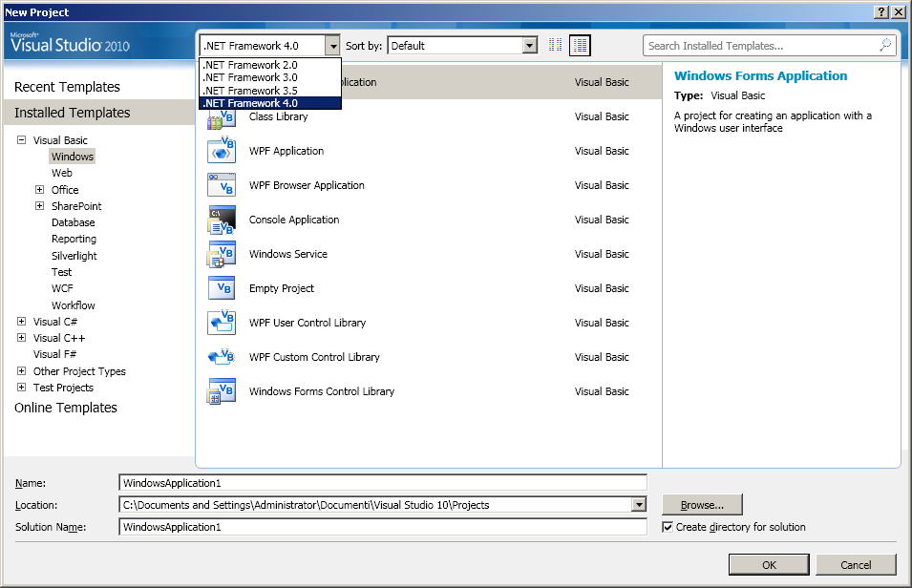The width and height of the screenshot is (912, 588).
Task: Click the project Name input field
Action: tap(383, 483)
